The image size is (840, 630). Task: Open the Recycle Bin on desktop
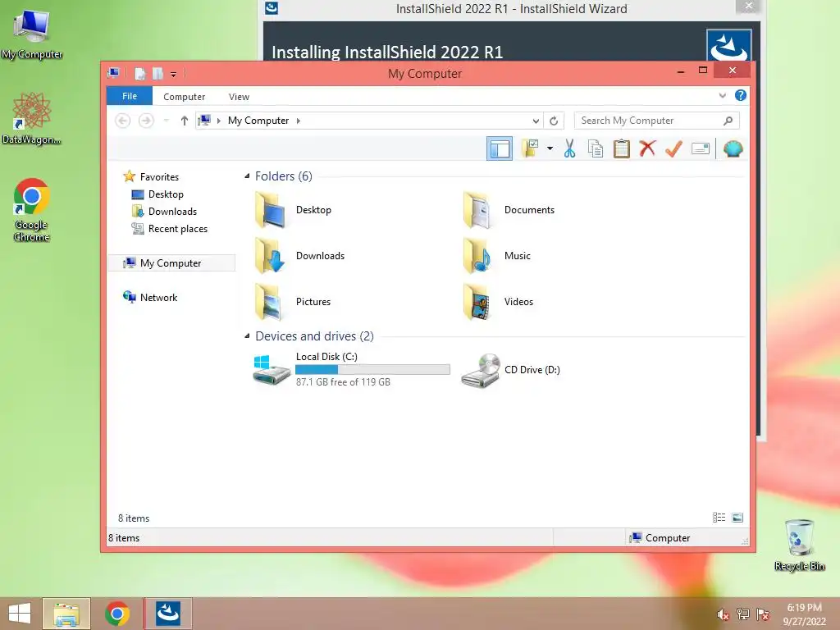tap(800, 545)
